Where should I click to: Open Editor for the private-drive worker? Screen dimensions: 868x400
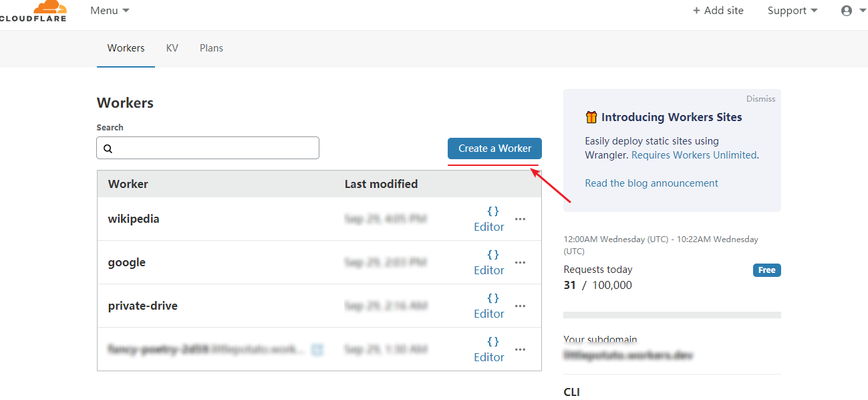point(489,306)
